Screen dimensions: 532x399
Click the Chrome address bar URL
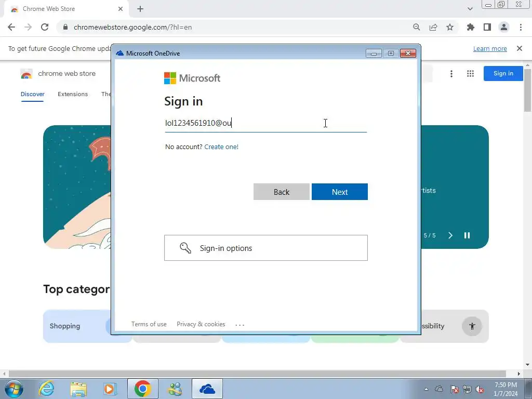point(132,27)
